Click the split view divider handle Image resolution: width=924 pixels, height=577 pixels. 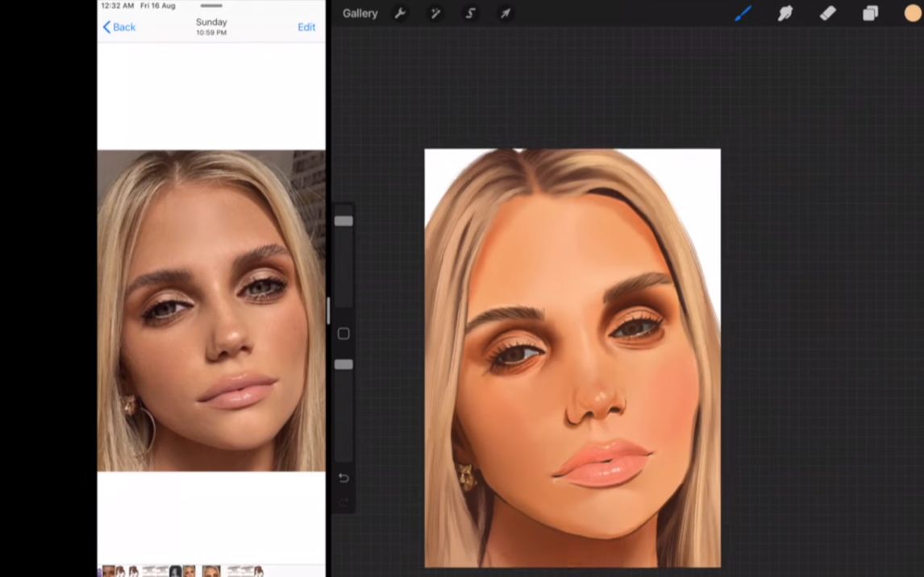click(328, 311)
